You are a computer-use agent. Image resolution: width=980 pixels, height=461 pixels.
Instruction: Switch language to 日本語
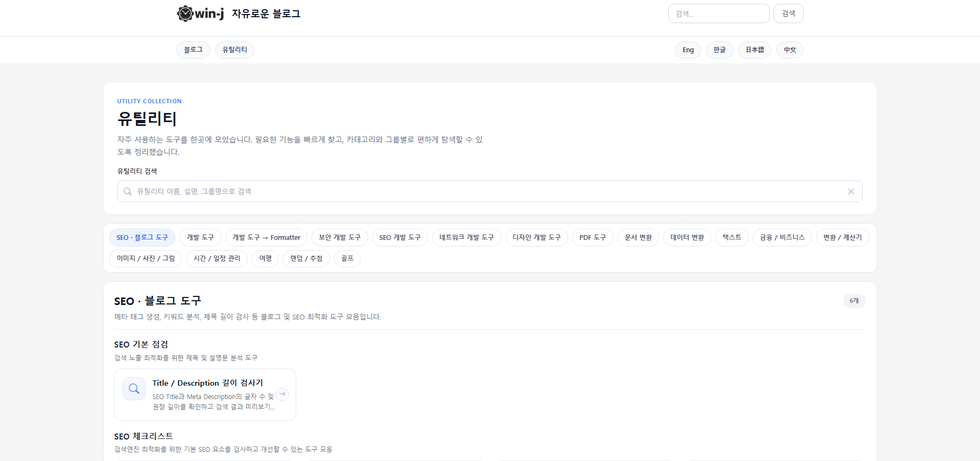pos(755,50)
